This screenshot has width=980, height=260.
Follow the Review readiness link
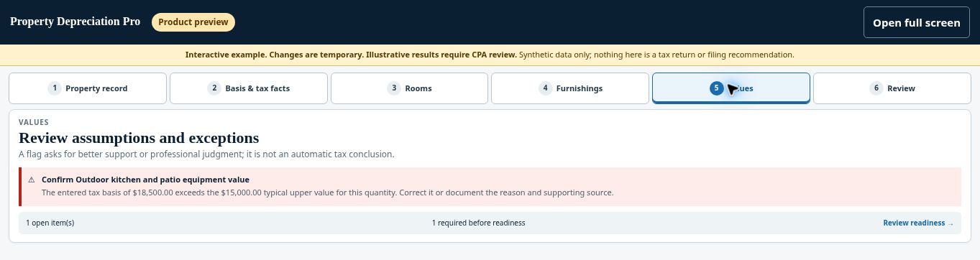918,223
